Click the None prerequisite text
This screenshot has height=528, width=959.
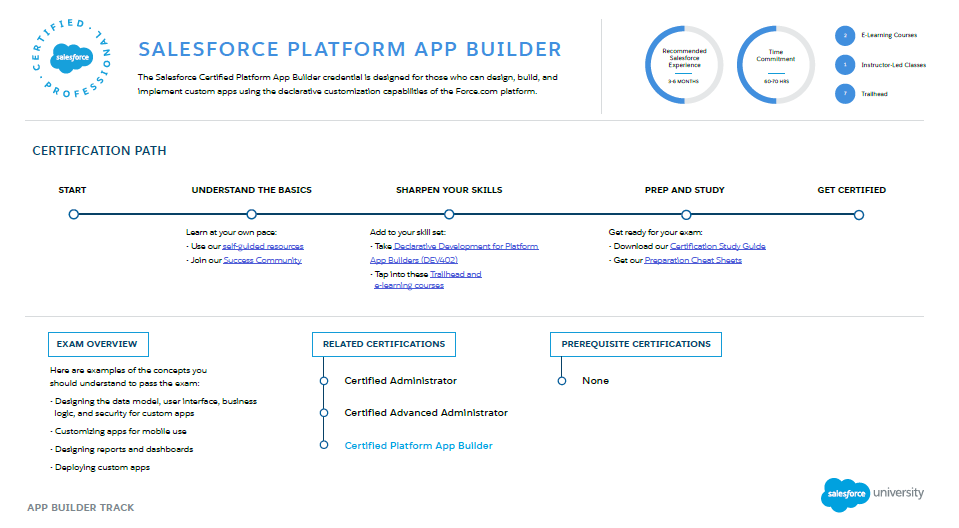[595, 381]
